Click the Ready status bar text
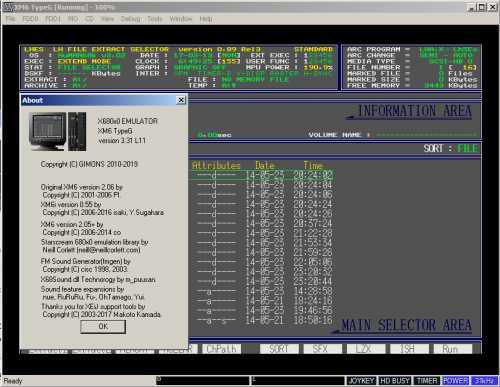The width and height of the screenshot is (500, 387). click(13, 381)
